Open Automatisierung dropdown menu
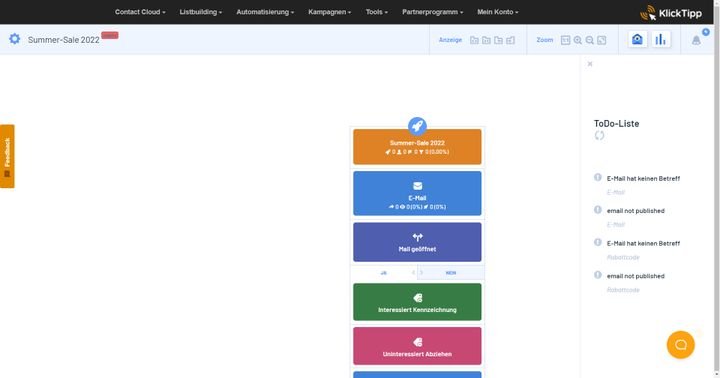The height and width of the screenshot is (378, 720). (x=265, y=12)
